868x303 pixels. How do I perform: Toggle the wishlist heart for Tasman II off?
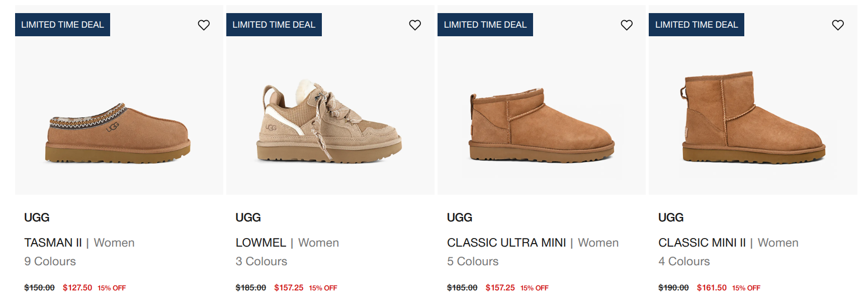(204, 24)
